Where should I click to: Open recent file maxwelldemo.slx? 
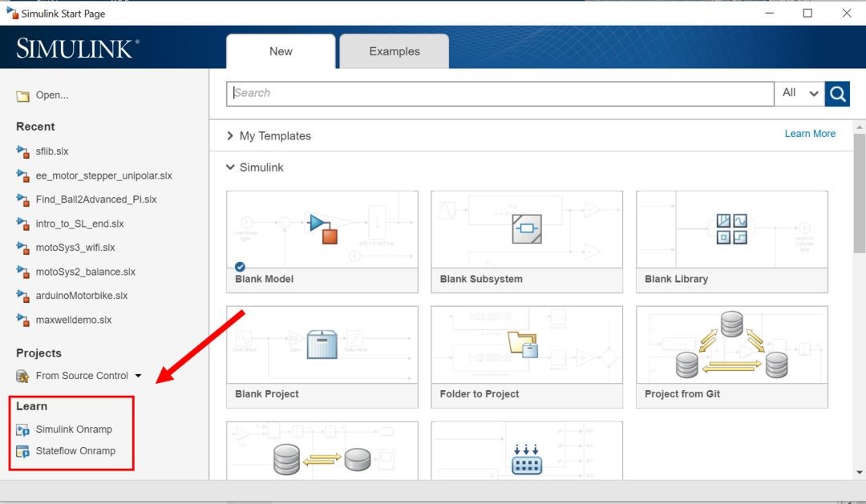74,320
